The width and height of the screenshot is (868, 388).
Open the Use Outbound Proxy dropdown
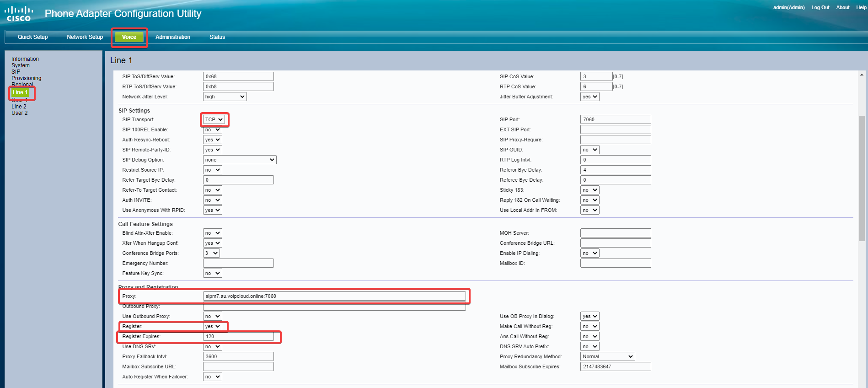(x=212, y=316)
